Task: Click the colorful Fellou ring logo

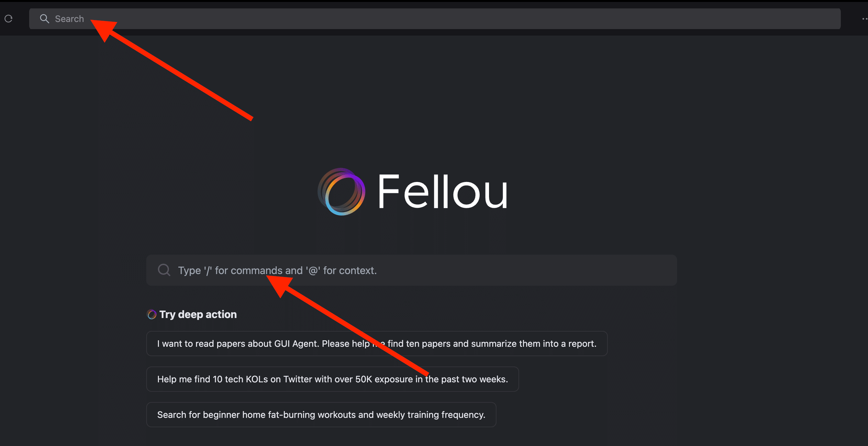Action: 341,192
